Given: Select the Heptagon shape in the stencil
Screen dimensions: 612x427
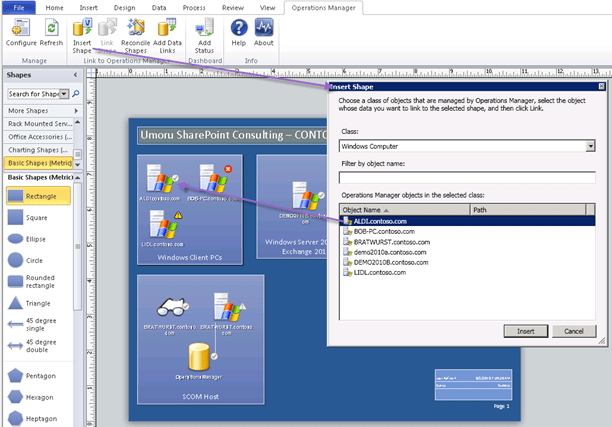Looking at the screenshot, I should 32,418.
